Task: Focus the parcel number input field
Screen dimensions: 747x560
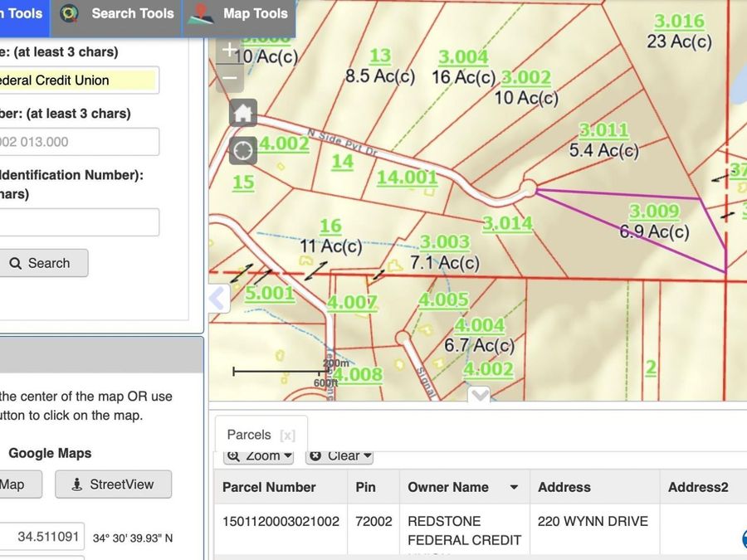Action: pyautogui.click(x=79, y=141)
